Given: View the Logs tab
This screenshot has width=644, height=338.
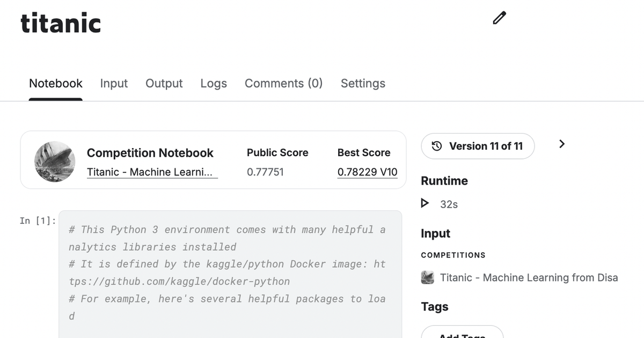Looking at the screenshot, I should pyautogui.click(x=214, y=84).
